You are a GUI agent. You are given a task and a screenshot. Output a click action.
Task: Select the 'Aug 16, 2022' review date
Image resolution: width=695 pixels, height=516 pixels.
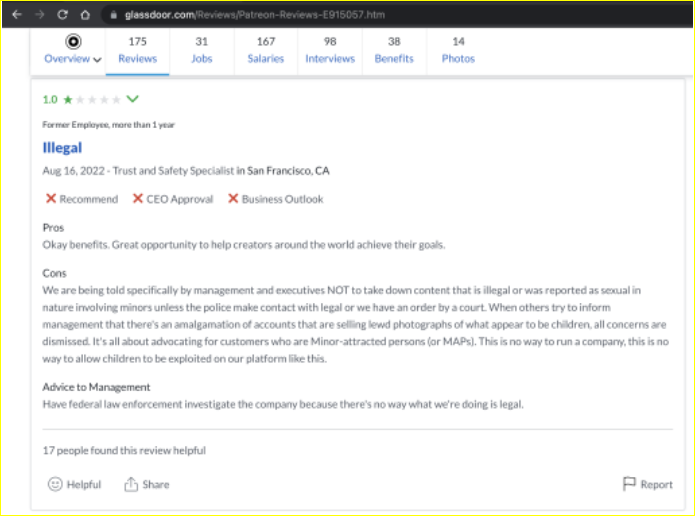coord(74,171)
